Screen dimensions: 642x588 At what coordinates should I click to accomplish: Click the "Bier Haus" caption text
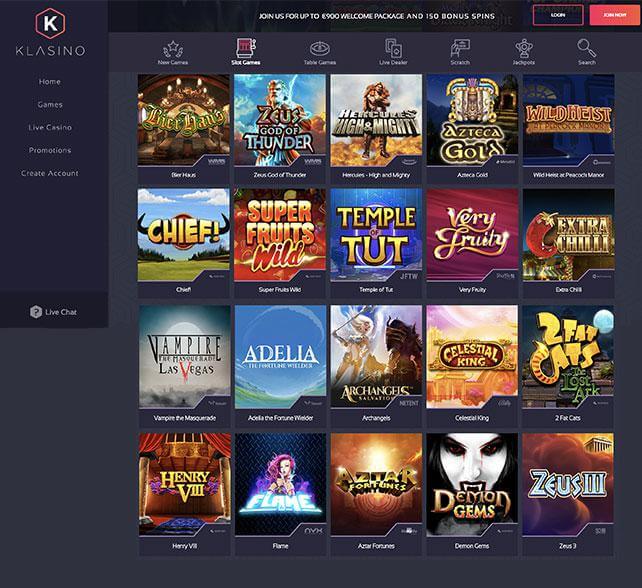[x=183, y=175]
